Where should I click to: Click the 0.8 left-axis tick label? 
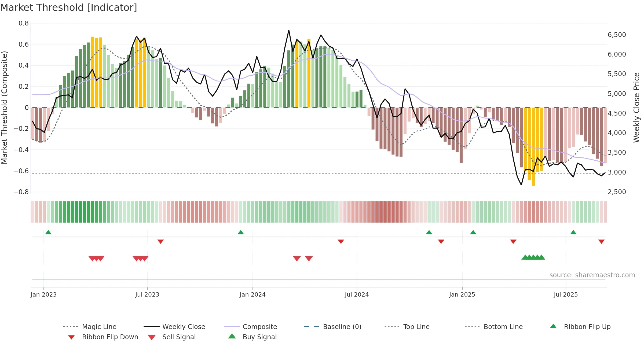tap(24, 23)
